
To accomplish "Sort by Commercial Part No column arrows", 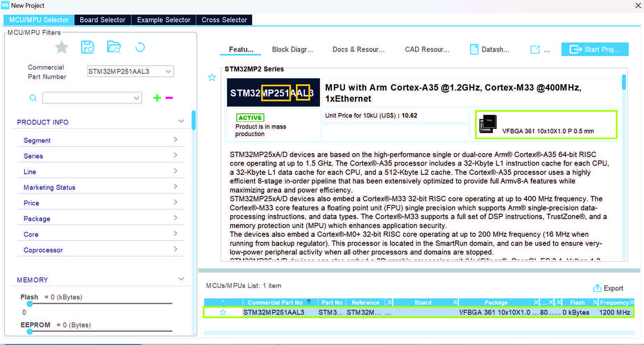I will click(308, 302).
